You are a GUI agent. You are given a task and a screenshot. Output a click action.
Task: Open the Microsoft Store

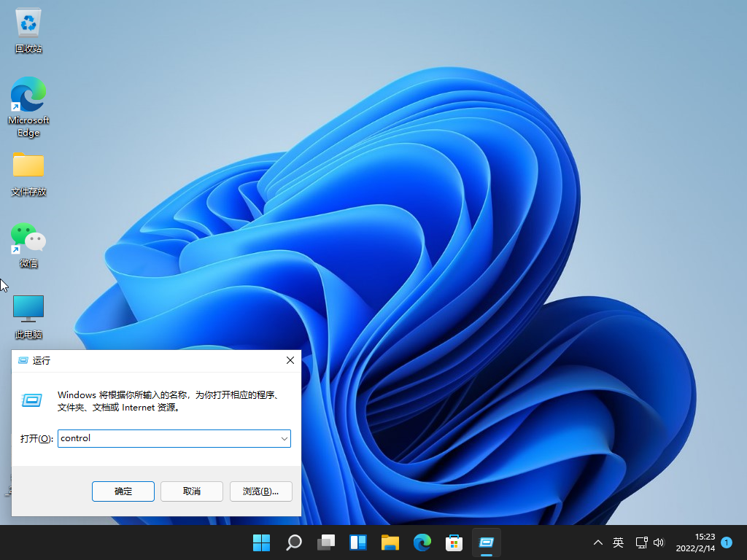[454, 542]
